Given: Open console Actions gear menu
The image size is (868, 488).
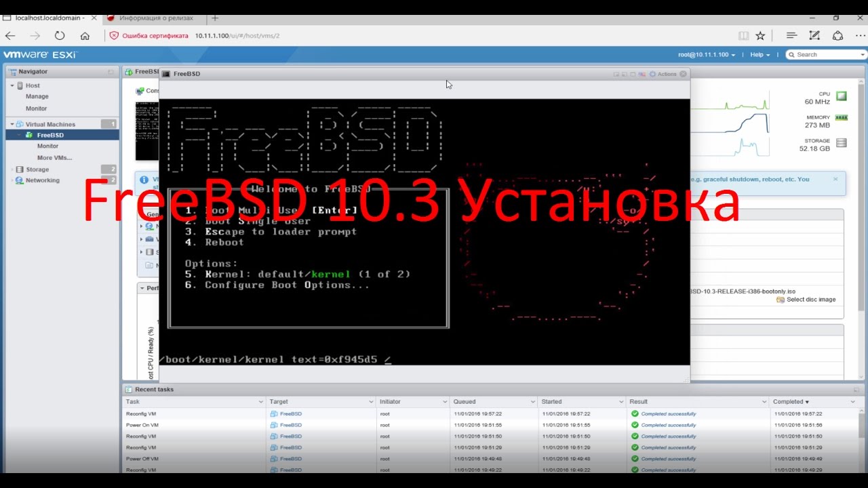Looking at the screenshot, I should click(663, 74).
